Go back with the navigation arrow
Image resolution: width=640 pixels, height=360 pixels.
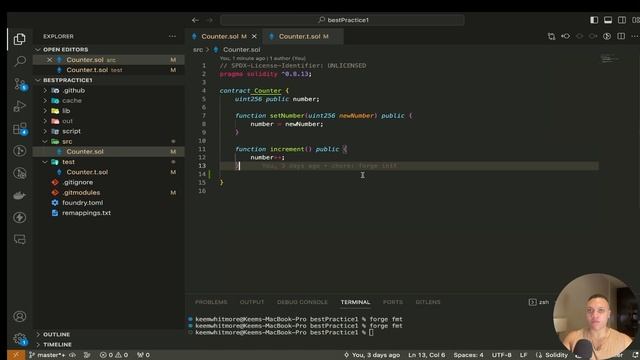coord(196,20)
